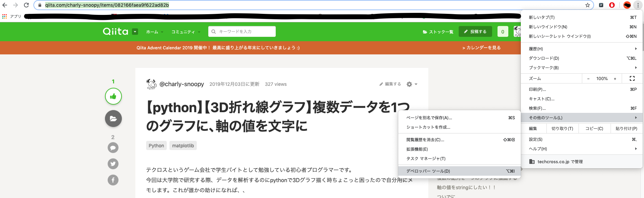Click the URL in the address bar
644x198 pixels.
(107, 5)
